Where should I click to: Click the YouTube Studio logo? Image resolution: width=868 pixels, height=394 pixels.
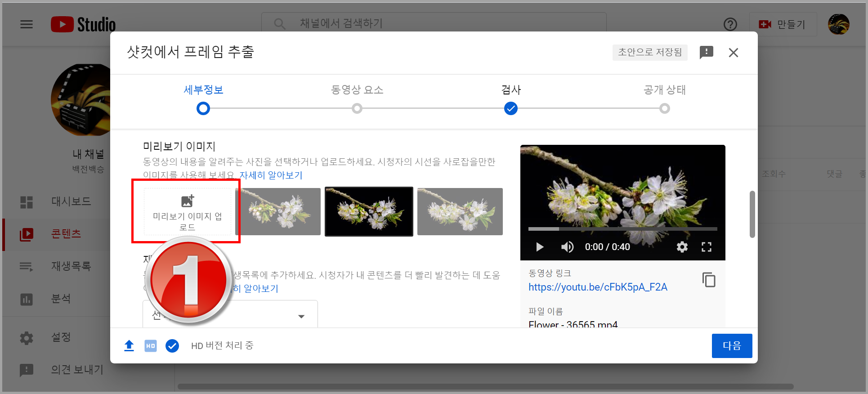coord(83,24)
